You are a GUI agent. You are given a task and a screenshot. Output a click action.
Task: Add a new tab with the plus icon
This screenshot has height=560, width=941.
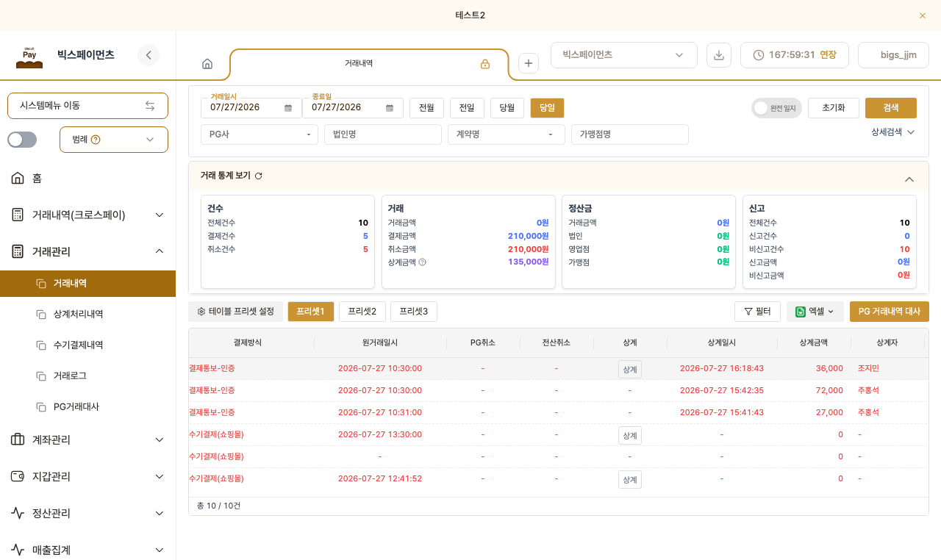[529, 63]
